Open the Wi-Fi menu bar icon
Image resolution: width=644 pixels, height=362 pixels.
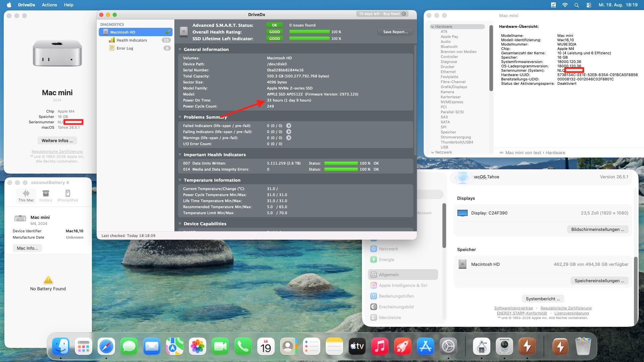[565, 5]
